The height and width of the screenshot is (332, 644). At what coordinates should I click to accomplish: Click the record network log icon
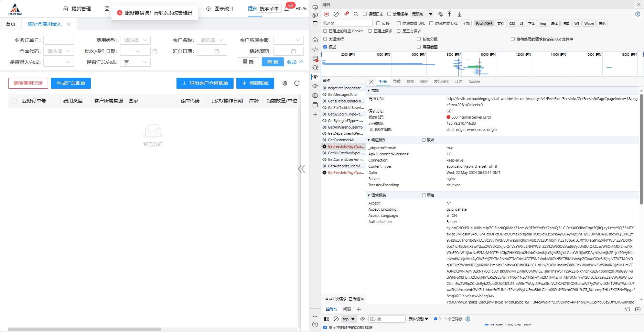(326, 14)
